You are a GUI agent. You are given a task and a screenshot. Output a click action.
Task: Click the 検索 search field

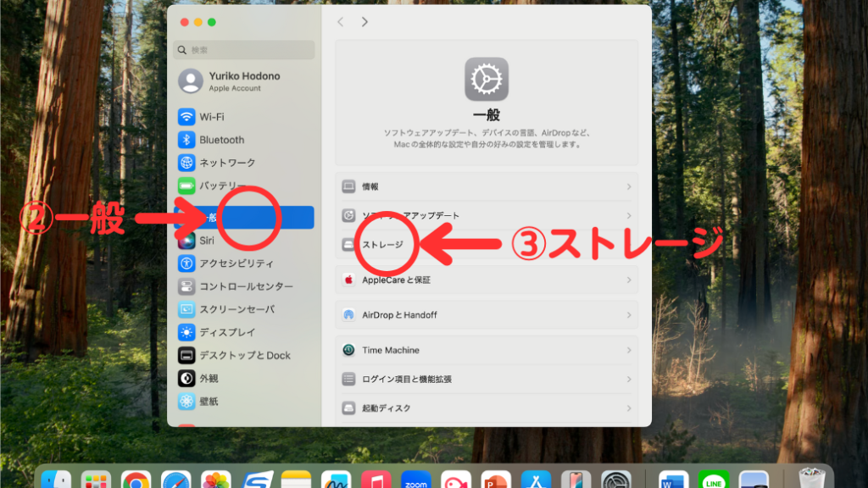[244, 50]
